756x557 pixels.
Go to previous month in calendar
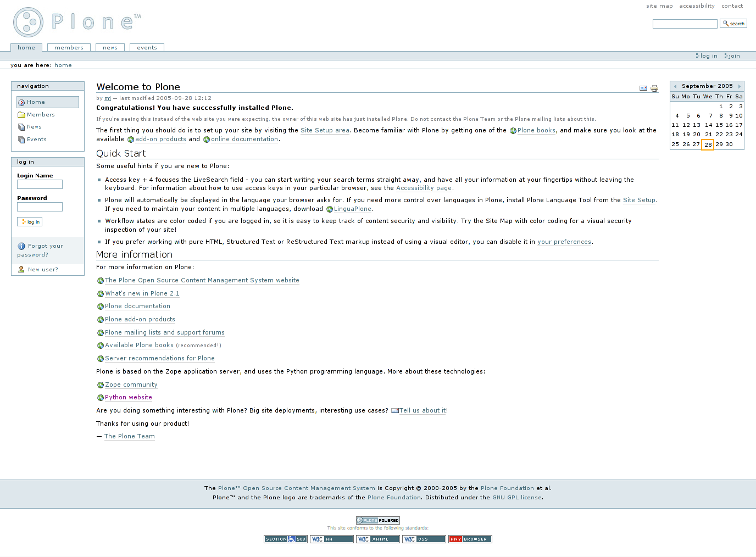(x=675, y=86)
